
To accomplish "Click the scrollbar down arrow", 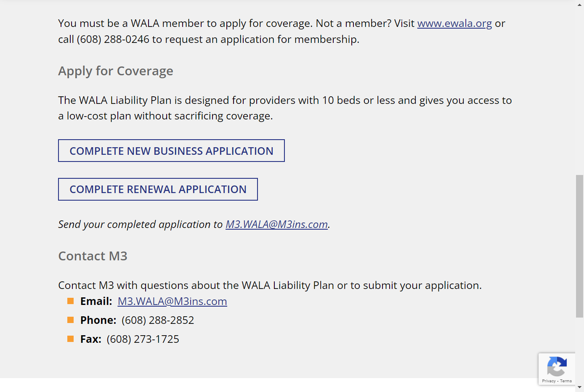I will point(580,387).
